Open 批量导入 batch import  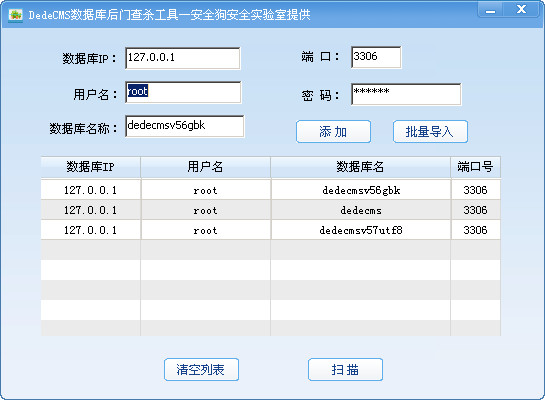(430, 132)
